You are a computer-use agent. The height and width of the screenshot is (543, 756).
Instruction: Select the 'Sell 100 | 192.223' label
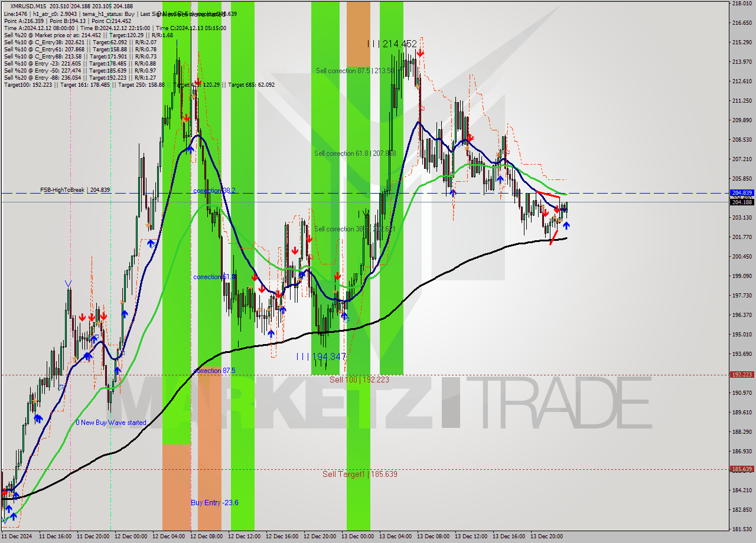[x=359, y=380]
